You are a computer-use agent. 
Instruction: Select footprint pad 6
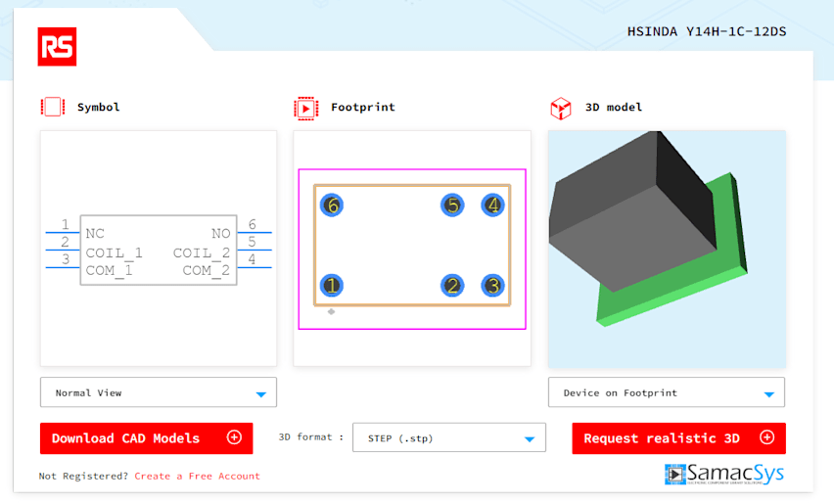click(332, 206)
